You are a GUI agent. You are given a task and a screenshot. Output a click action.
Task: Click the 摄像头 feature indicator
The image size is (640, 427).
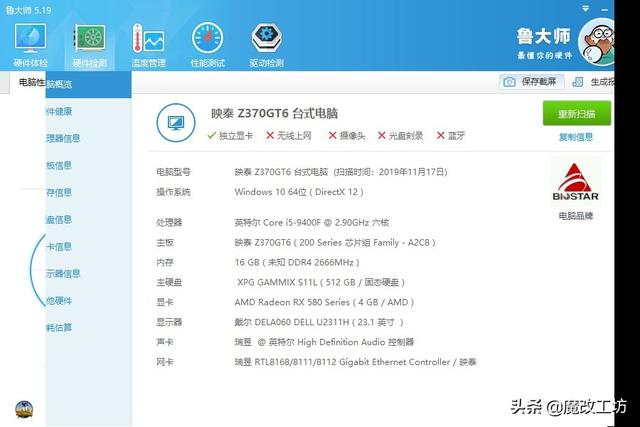tap(347, 136)
